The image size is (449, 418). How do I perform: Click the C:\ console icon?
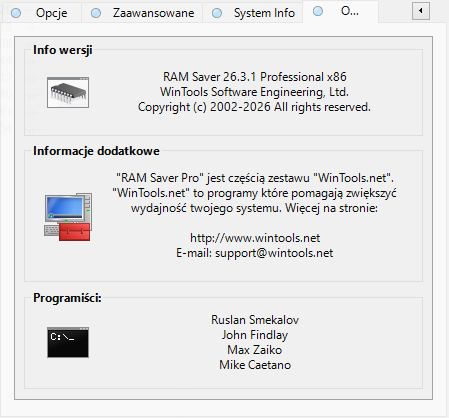click(68, 342)
